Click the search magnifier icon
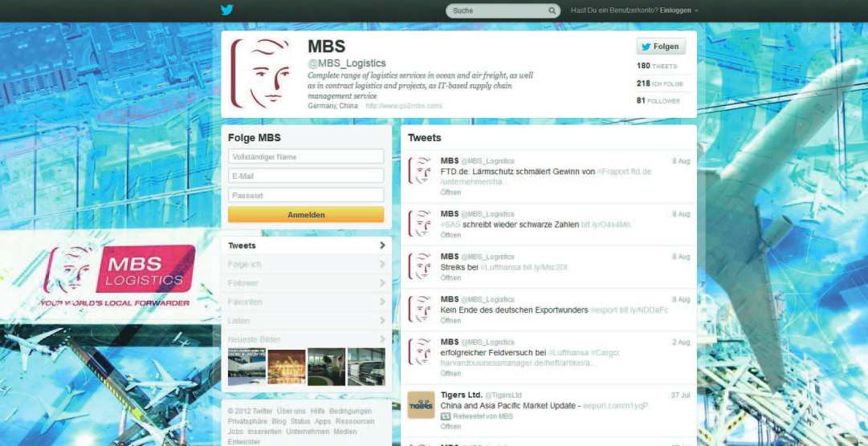This screenshot has width=868, height=446. (552, 11)
